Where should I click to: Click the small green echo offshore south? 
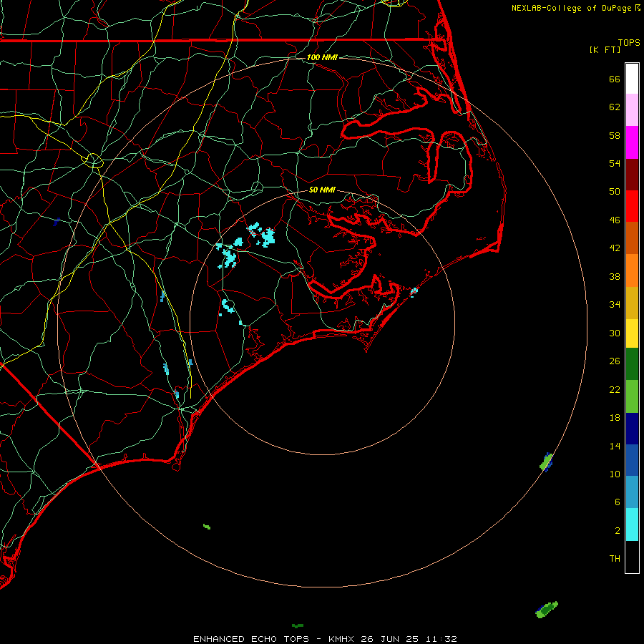[207, 527]
